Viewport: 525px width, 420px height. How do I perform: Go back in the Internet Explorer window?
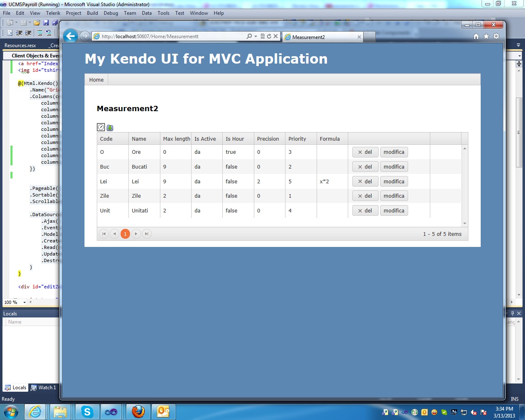[71, 36]
